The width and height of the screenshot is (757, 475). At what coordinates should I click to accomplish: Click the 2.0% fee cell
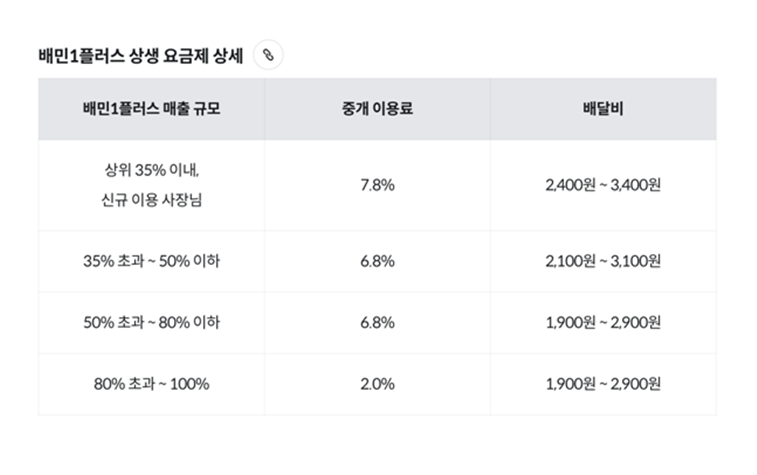[x=378, y=384]
